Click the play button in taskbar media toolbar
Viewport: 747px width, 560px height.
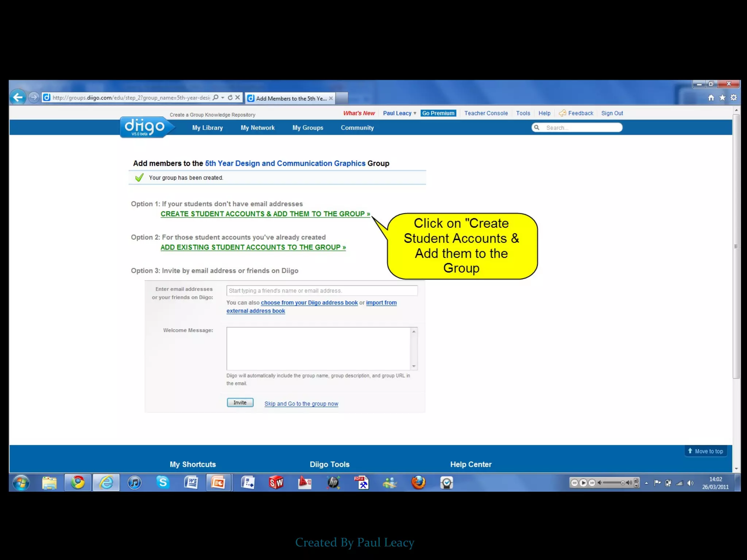583,483
